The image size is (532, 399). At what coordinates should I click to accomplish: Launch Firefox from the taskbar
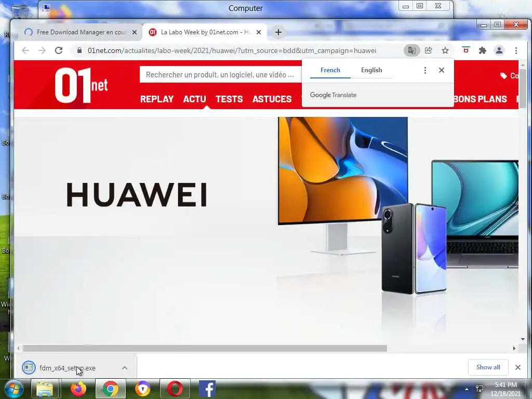coord(78,389)
